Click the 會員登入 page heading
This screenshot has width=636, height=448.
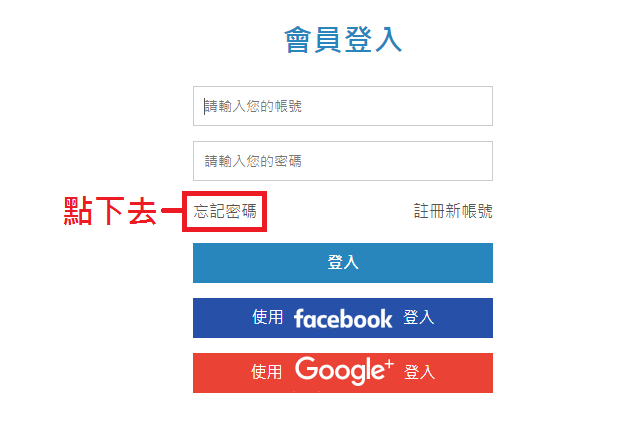coord(343,40)
